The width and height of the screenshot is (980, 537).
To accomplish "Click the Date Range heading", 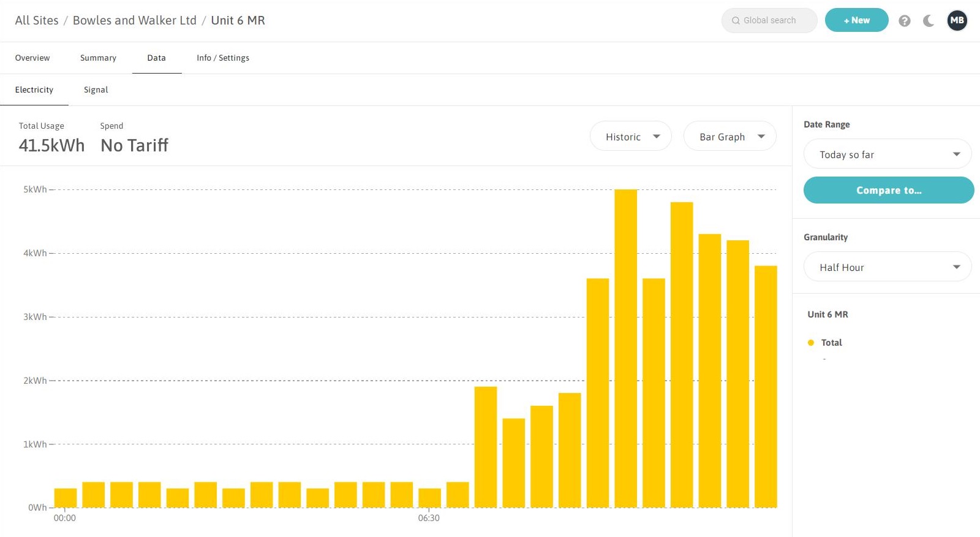I will coord(826,124).
